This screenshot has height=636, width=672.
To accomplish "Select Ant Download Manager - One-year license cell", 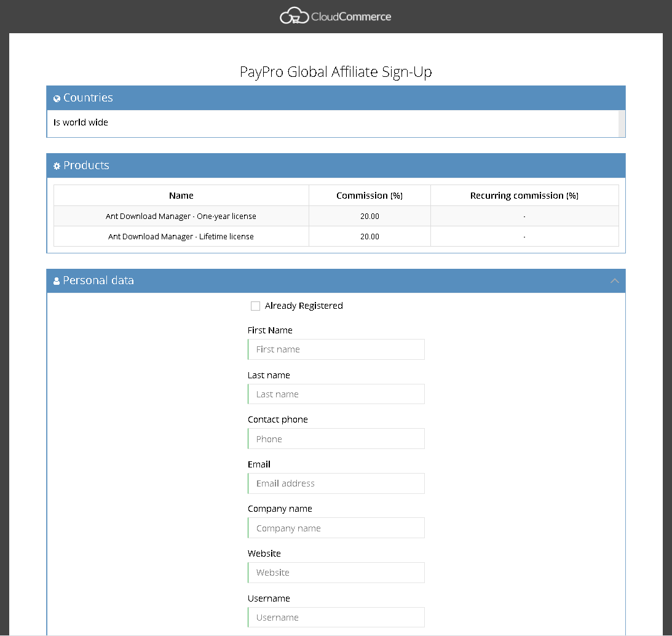I will (x=181, y=216).
